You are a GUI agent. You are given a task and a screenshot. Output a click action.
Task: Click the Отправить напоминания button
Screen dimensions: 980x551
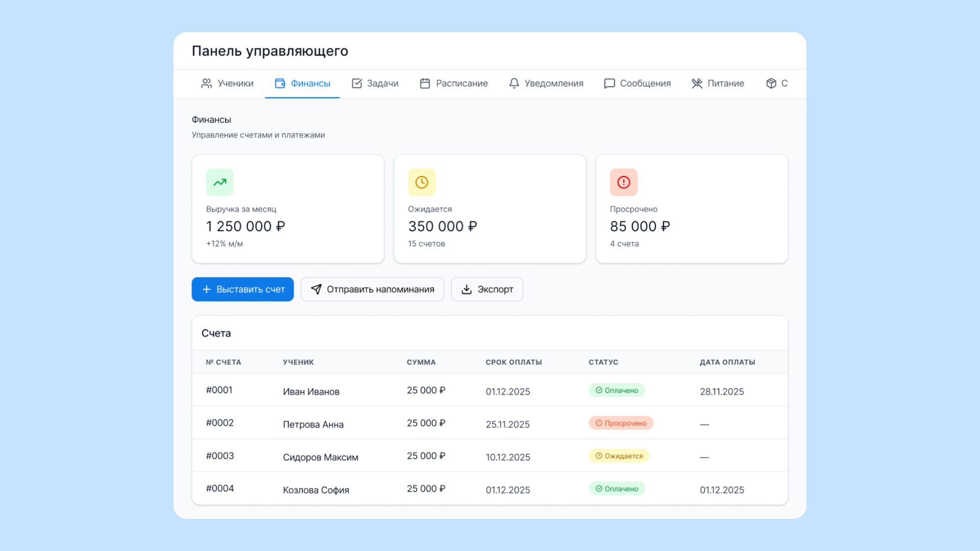(x=372, y=289)
